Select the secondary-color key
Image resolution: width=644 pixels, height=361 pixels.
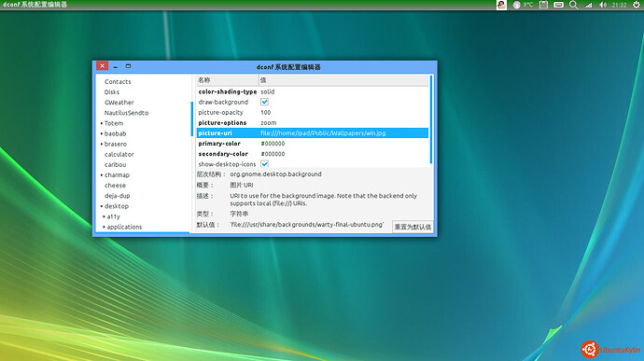pyautogui.click(x=223, y=154)
